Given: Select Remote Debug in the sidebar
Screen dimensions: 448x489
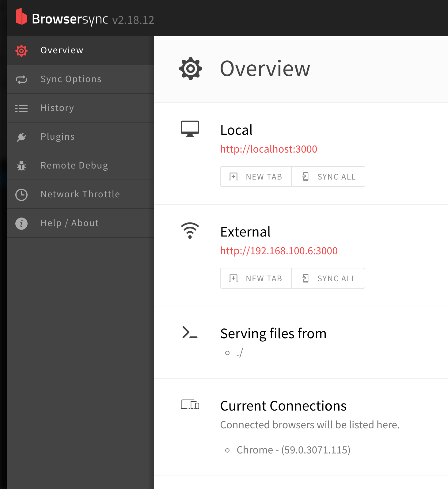Looking at the screenshot, I should coord(80,166).
